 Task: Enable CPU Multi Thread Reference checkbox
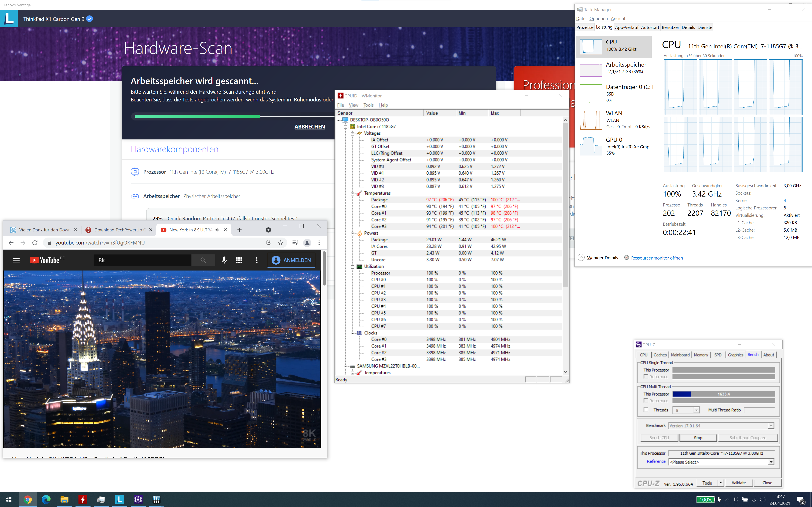tap(646, 401)
